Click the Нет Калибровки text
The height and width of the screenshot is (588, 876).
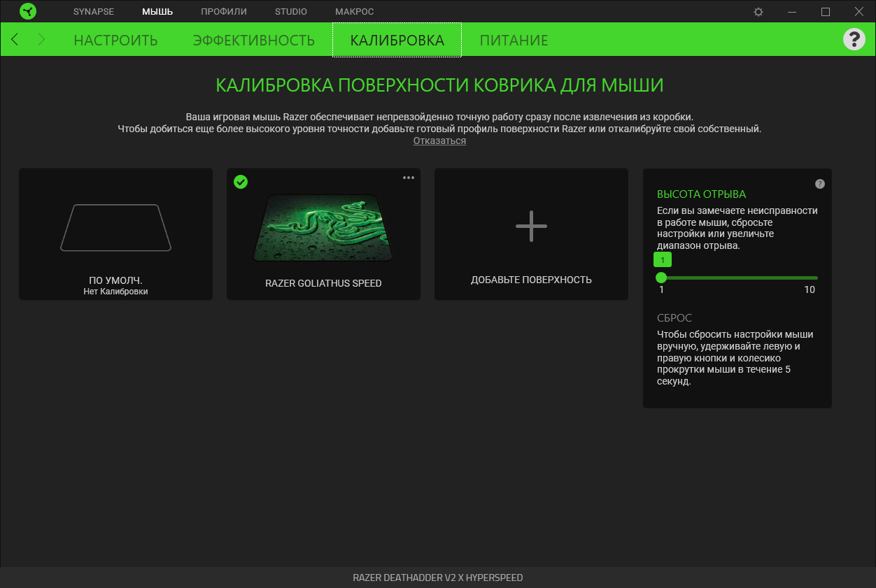click(x=115, y=292)
